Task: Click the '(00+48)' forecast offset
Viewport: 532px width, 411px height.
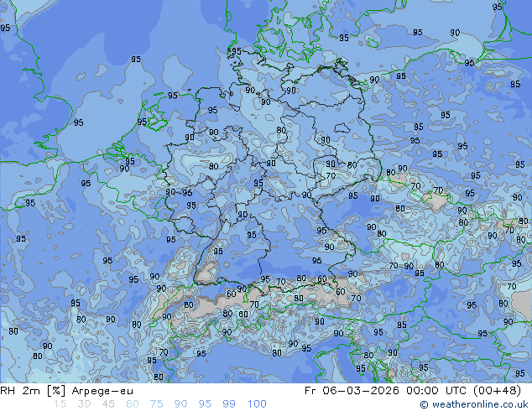Action: click(x=497, y=391)
